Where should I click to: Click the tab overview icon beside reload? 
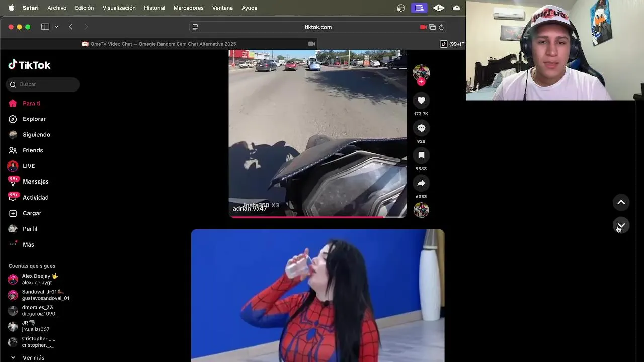432,27
